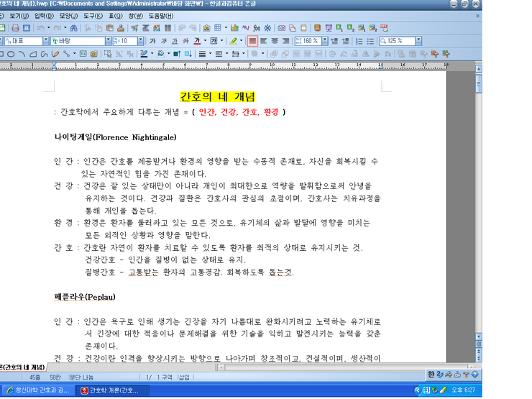Insert a chart using the bar chart icon
Image resolution: width=532 pixels, height=399 pixels.
(x=234, y=28)
